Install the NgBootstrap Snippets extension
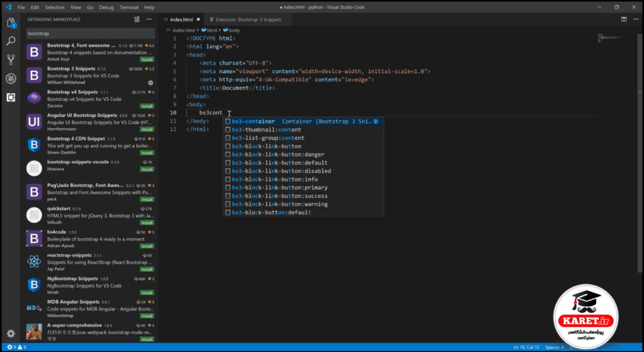The width and height of the screenshot is (644, 352). click(x=147, y=293)
